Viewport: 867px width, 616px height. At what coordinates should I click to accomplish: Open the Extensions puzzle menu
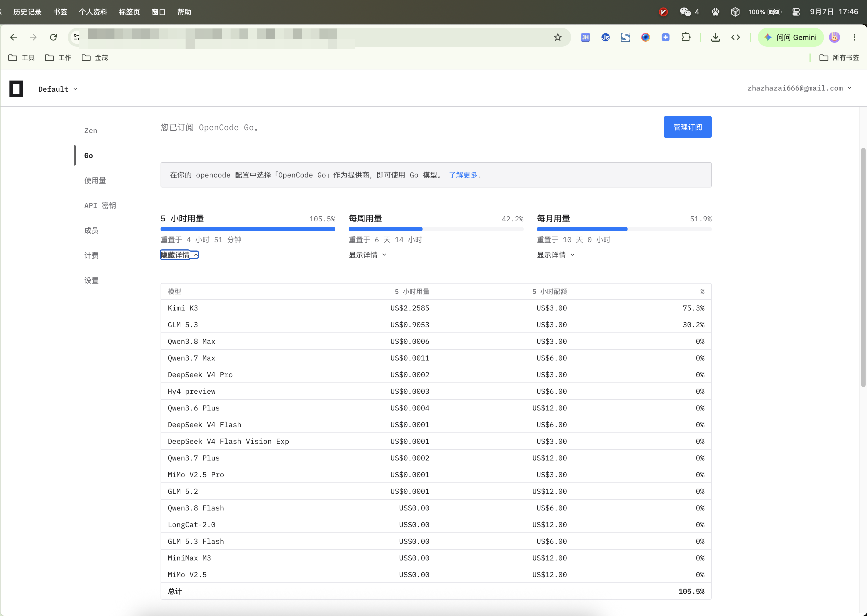click(x=686, y=37)
